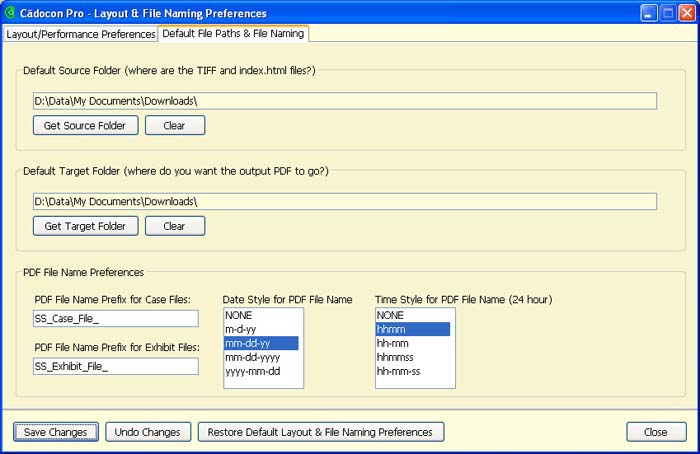Viewport: 700px width, 454px height.
Task: Clear the default target folder path
Action: coord(174,226)
